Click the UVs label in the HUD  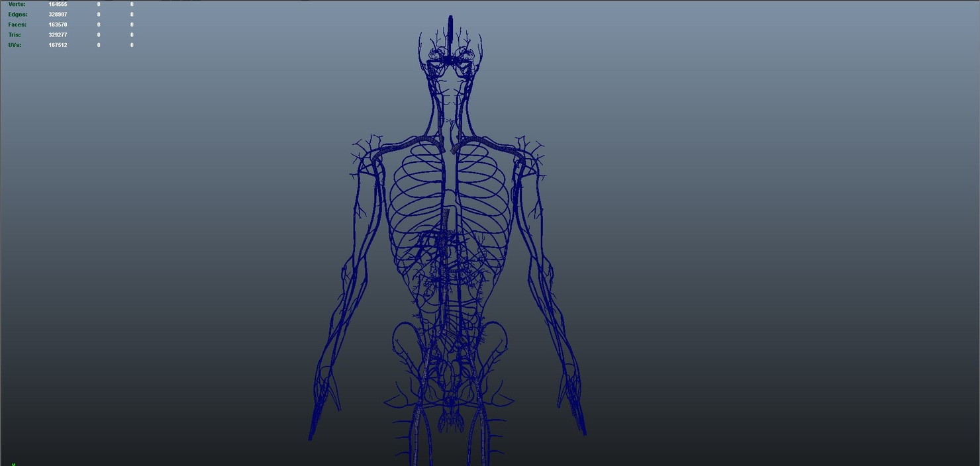(x=13, y=44)
